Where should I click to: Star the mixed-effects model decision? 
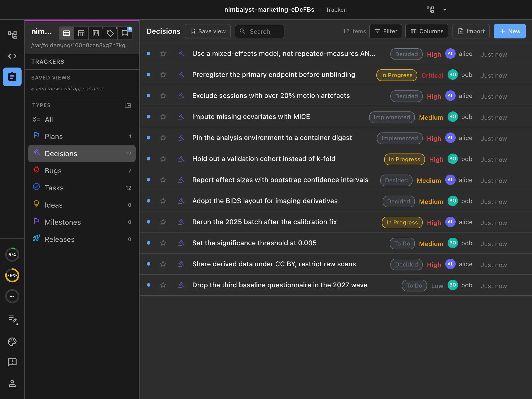[x=163, y=54]
